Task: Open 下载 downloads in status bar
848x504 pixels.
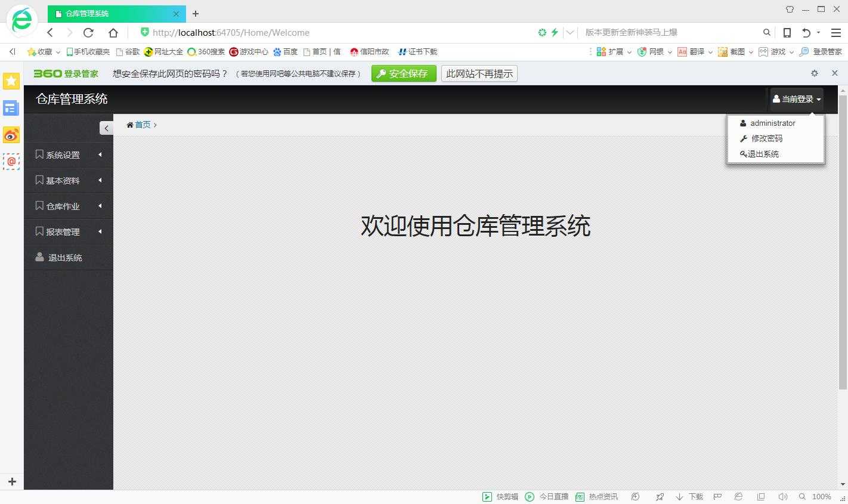Action: [x=689, y=497]
